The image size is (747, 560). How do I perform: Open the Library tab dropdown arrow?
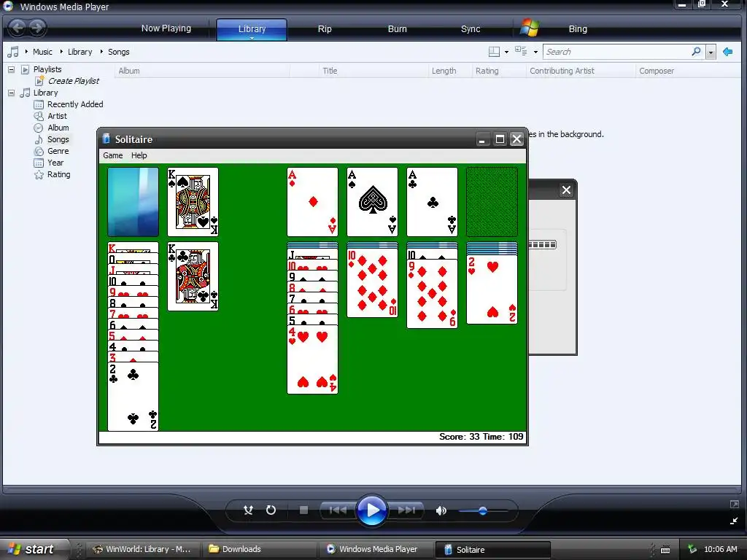click(252, 38)
